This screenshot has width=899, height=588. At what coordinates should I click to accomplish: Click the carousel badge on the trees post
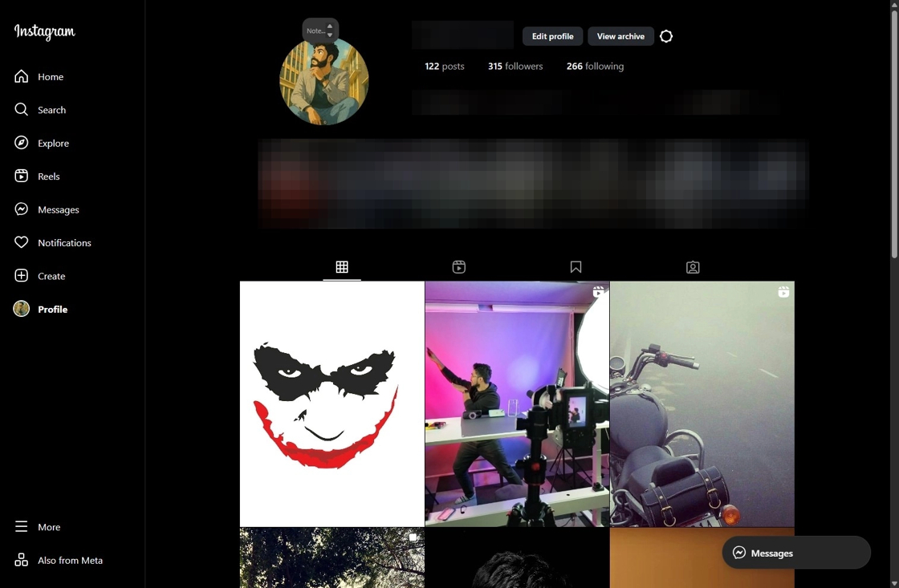[413, 537]
